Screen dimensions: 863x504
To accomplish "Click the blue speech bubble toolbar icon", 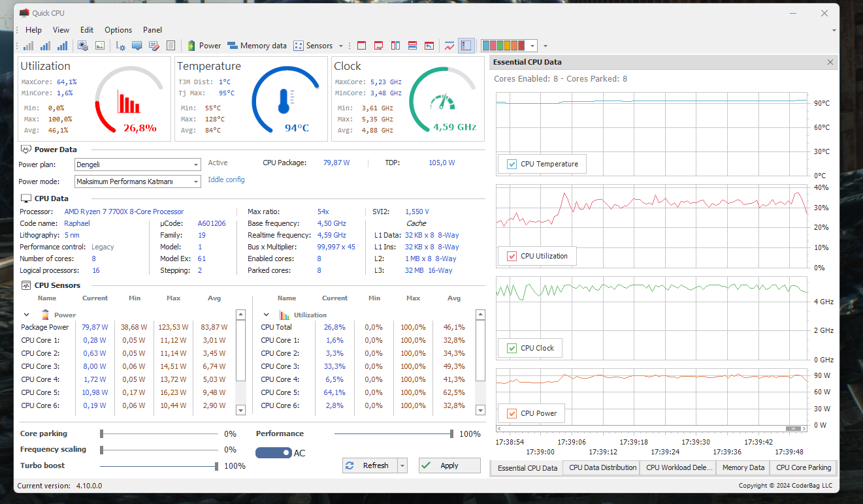I will tap(137, 46).
